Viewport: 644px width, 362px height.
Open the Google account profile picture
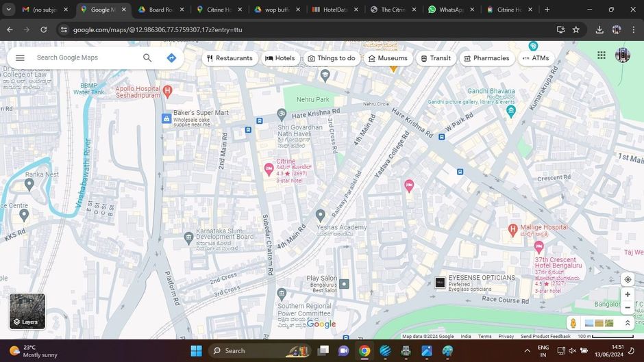click(623, 55)
